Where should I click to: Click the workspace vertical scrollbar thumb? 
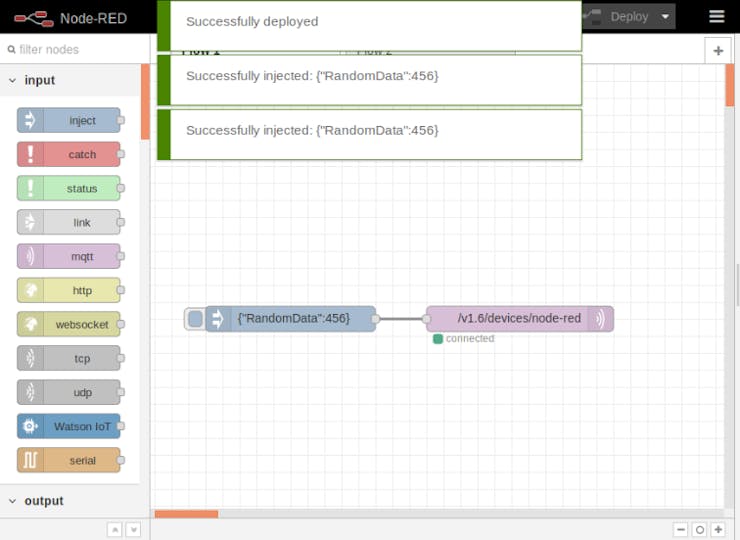tap(730, 85)
